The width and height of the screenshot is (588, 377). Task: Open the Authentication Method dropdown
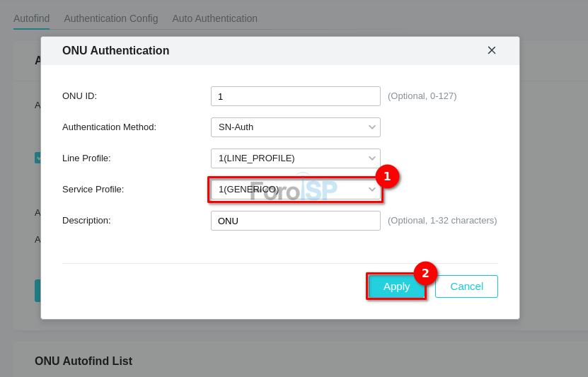295,127
